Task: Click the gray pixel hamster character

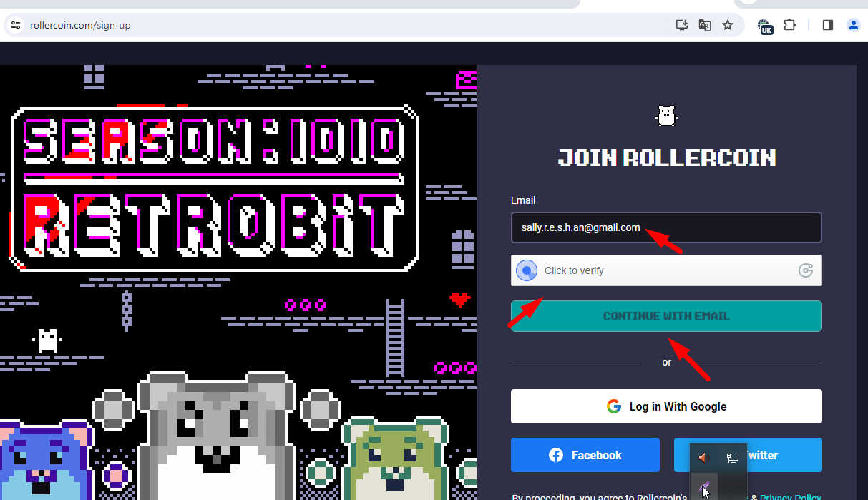Action: (218, 436)
